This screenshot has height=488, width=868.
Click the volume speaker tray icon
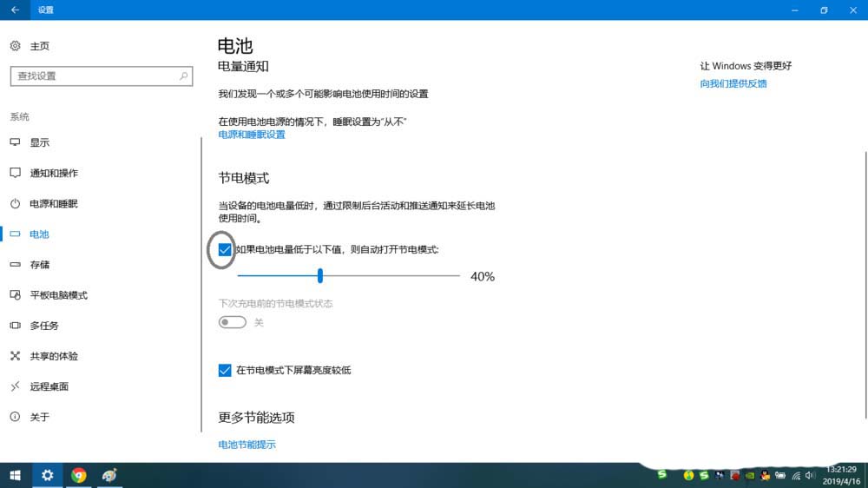pyautogui.click(x=811, y=475)
